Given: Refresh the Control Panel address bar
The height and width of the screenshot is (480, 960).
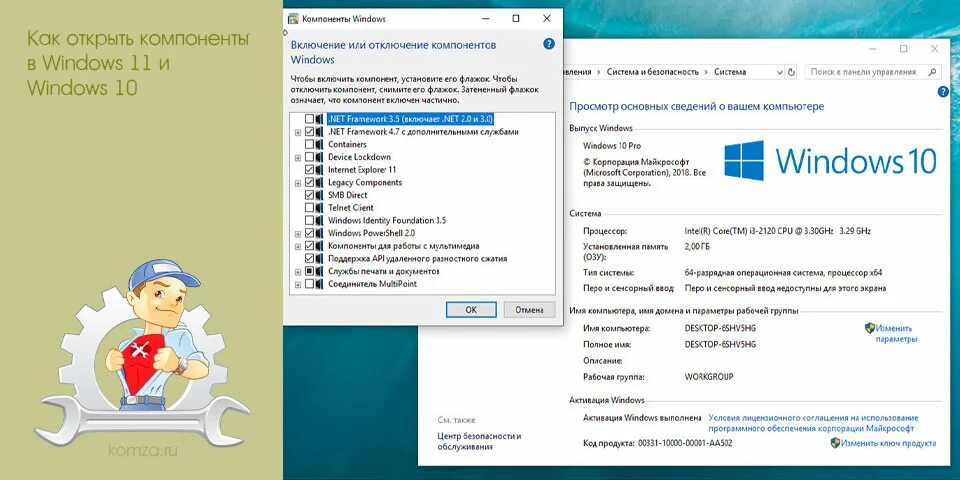Looking at the screenshot, I should [791, 72].
